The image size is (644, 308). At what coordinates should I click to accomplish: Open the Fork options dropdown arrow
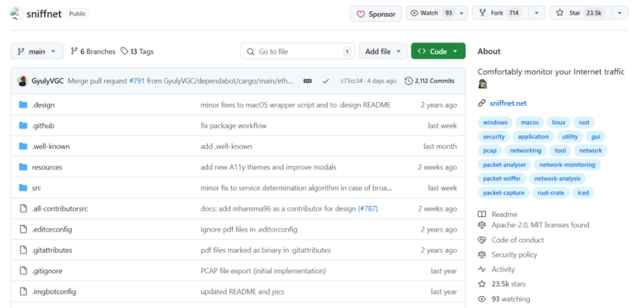[x=536, y=14]
